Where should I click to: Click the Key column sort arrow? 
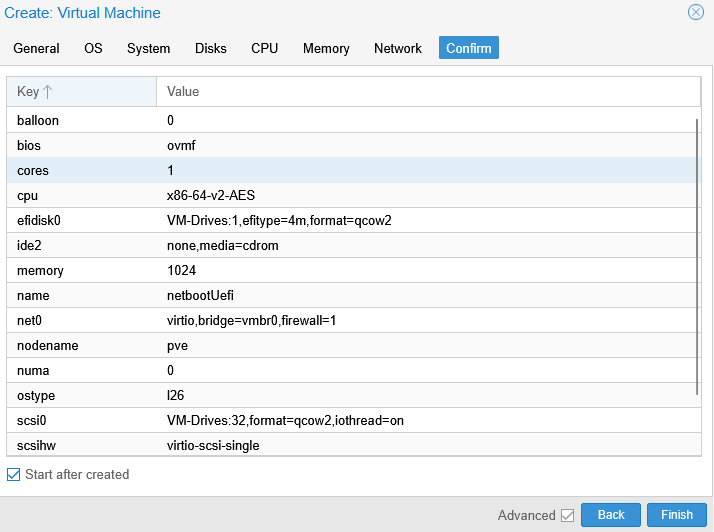[48, 92]
